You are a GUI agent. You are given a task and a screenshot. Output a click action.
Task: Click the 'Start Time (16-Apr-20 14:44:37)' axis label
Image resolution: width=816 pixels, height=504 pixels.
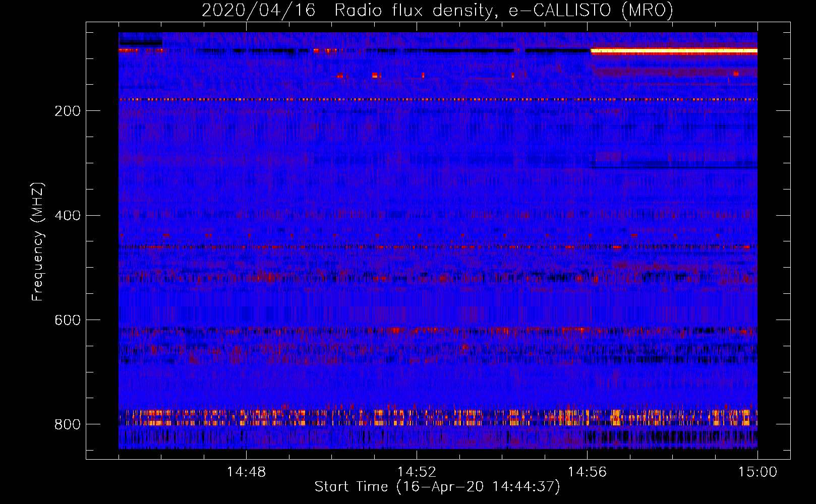[437, 487]
